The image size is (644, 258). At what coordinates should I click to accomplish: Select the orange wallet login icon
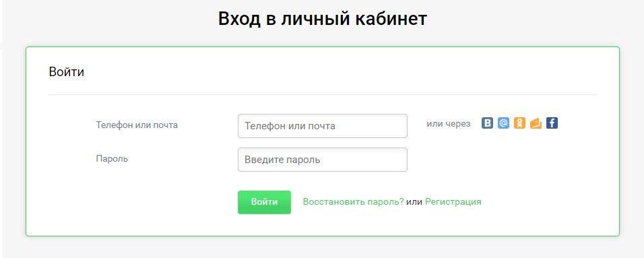(536, 123)
